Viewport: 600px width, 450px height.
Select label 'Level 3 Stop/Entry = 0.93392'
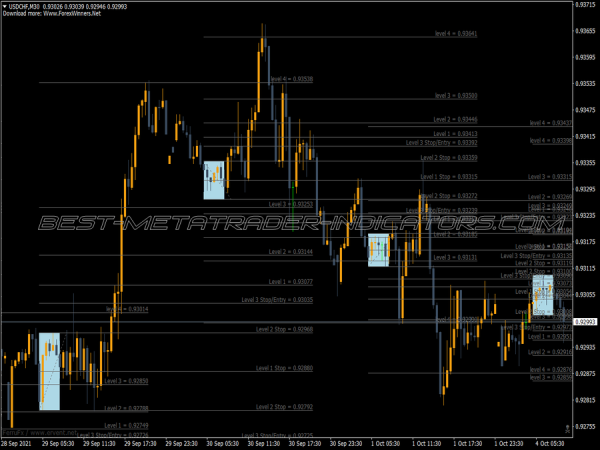coord(441,143)
